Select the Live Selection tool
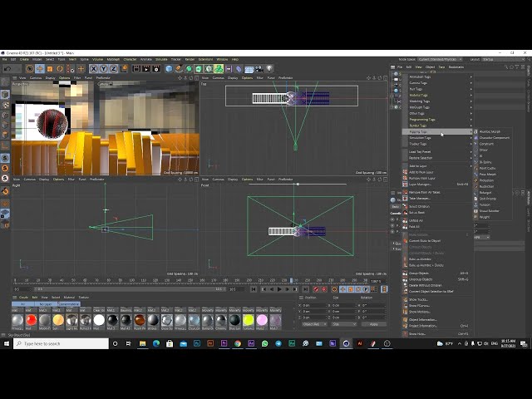Viewport: 532px width, 399px height. 30,69
